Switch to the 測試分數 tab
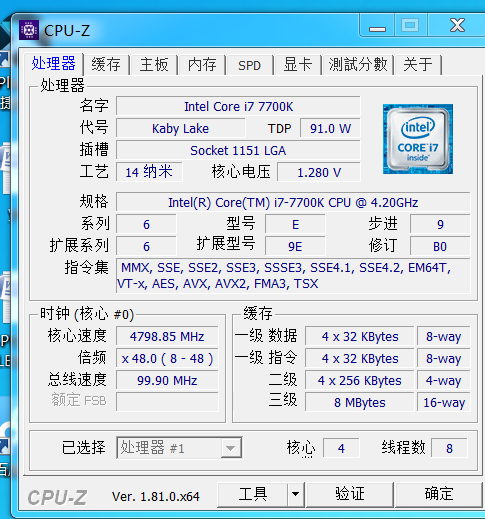 pos(358,64)
